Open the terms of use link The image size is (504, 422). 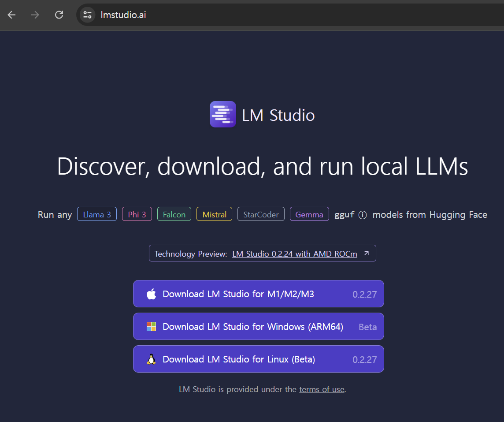point(322,389)
